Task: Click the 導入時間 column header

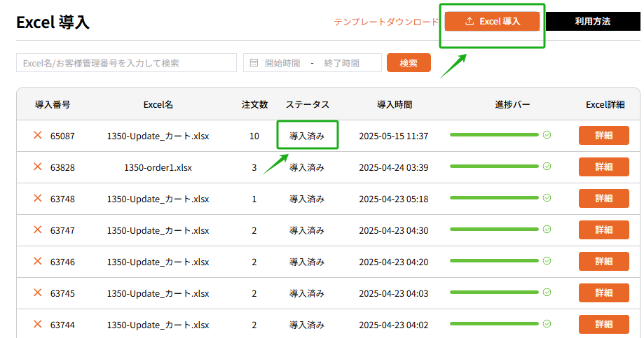Action: [395, 104]
